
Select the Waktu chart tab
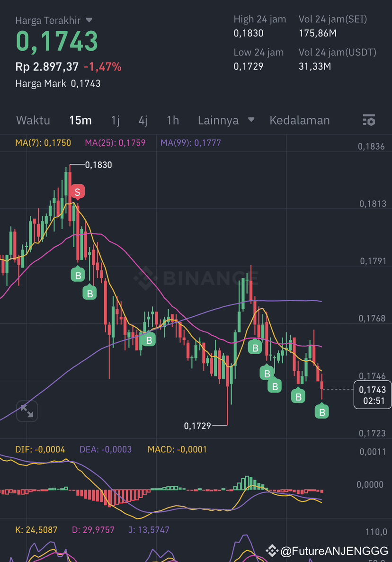pos(33,120)
